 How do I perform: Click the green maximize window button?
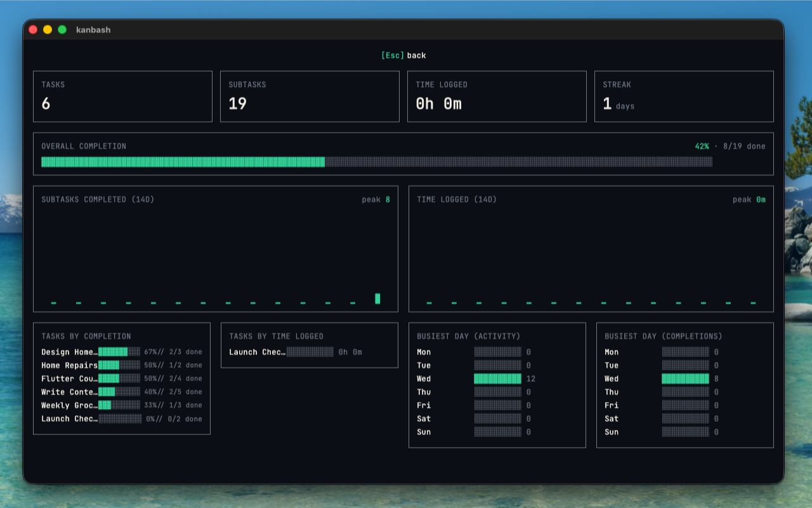click(x=62, y=29)
